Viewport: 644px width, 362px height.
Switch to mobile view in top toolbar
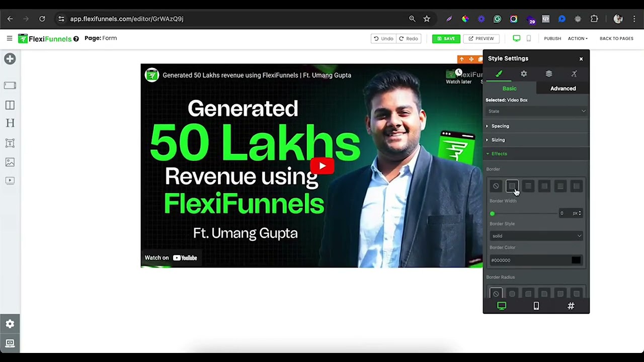click(x=528, y=38)
